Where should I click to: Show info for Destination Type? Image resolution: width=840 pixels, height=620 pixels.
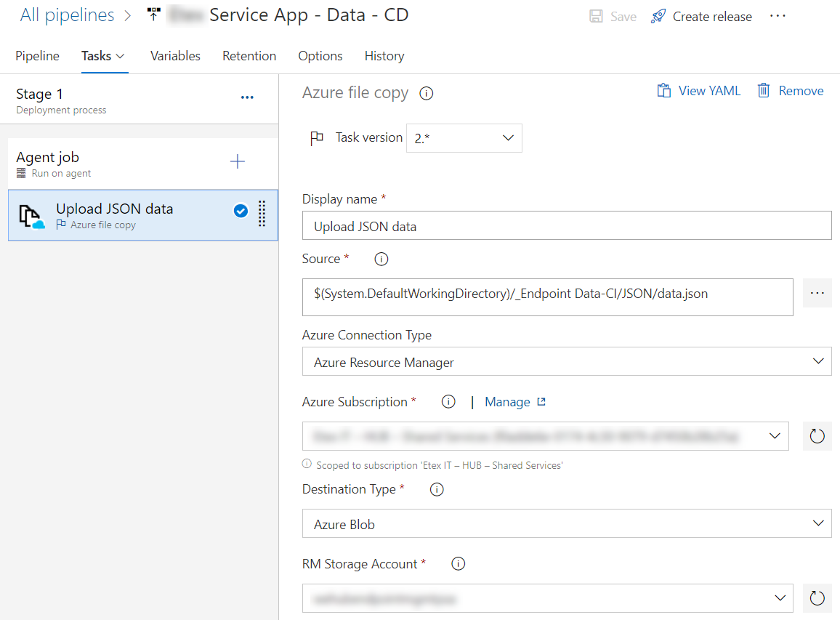[x=437, y=490]
